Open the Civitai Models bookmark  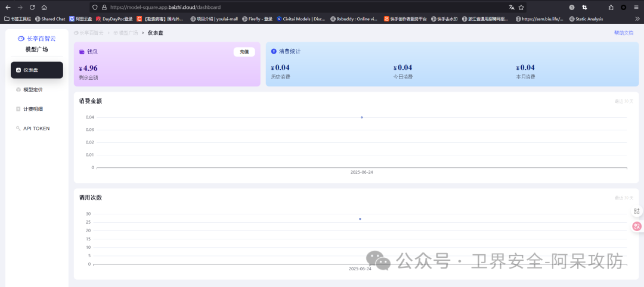pyautogui.click(x=302, y=19)
